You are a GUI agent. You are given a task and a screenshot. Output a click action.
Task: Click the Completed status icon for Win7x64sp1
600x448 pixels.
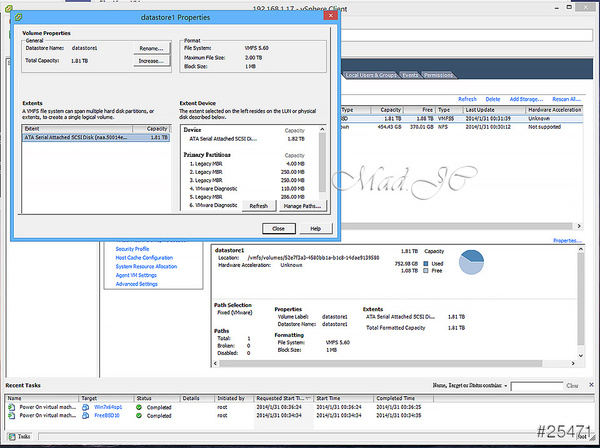[141, 408]
